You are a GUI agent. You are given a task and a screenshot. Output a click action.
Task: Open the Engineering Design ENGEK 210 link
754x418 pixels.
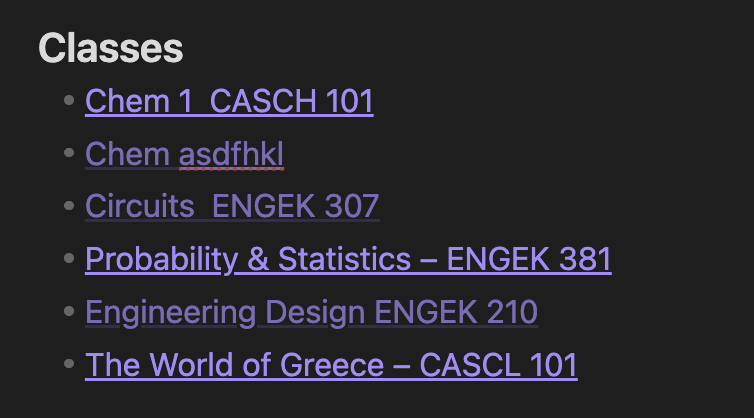click(312, 312)
